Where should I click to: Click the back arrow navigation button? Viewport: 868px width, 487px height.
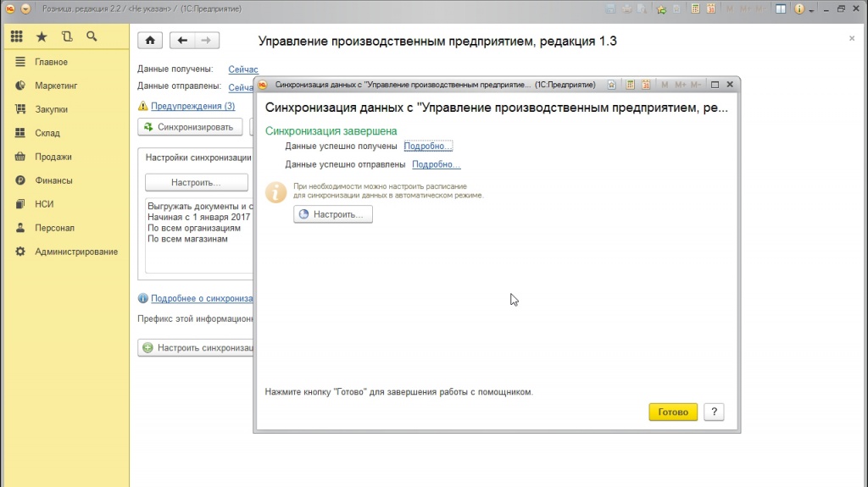point(182,41)
